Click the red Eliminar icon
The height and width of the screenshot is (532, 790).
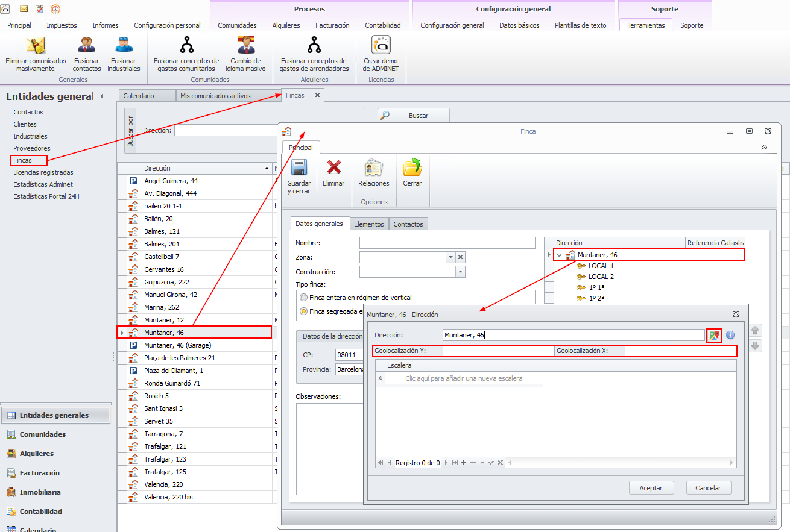point(333,169)
